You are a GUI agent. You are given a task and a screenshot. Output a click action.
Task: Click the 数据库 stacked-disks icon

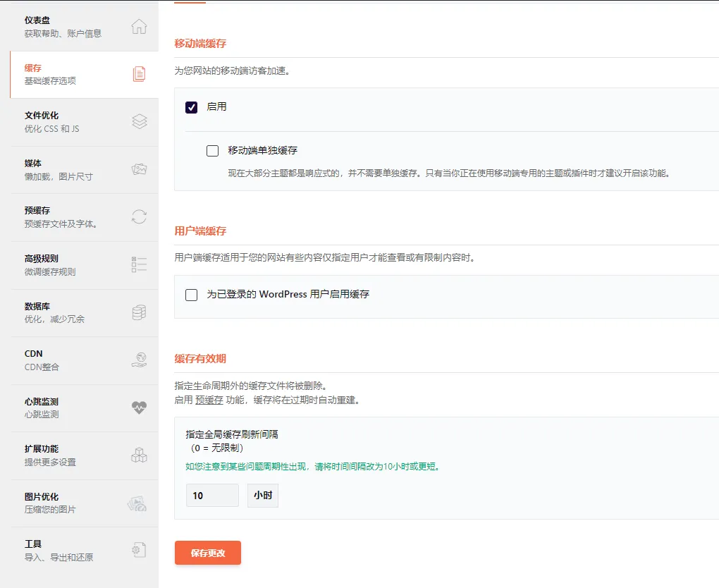click(140, 312)
